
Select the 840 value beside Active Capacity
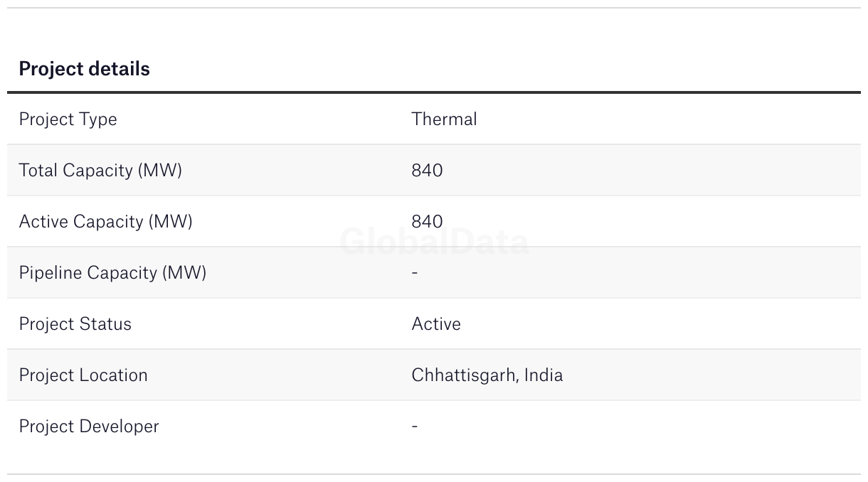pyautogui.click(x=427, y=222)
